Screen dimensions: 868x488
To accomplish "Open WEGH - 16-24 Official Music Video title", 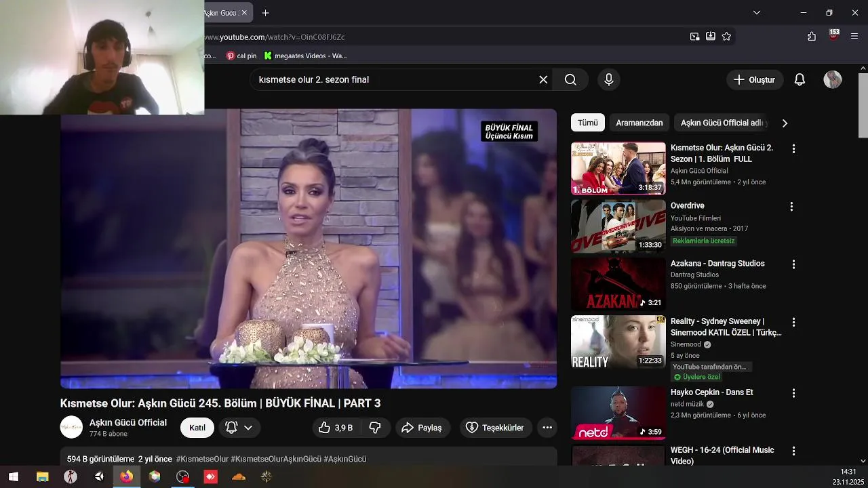I will 722,455.
